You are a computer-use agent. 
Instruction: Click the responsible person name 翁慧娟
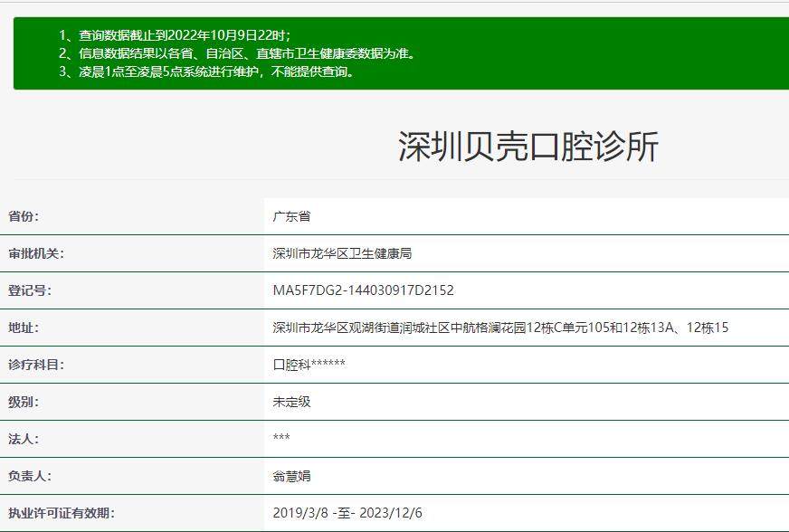(294, 478)
